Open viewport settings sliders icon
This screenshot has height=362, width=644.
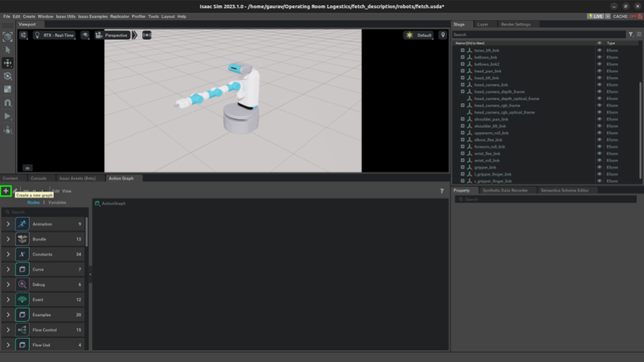(x=23, y=36)
